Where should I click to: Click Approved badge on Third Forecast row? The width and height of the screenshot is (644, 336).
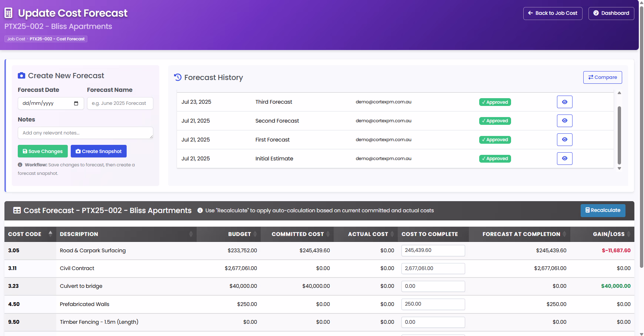pos(495,102)
